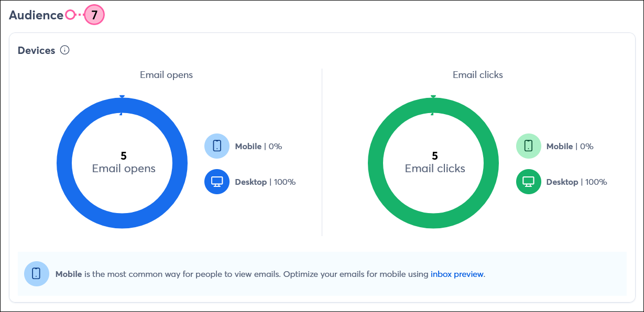Click the Devices info icon
Viewport: 644px width, 312px height.
(65, 50)
